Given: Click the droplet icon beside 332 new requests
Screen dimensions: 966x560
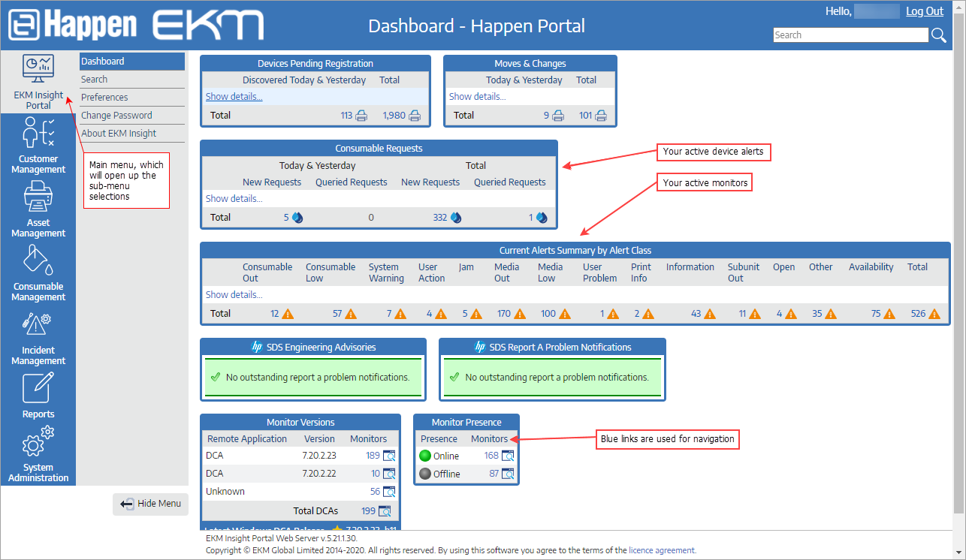Looking at the screenshot, I should [456, 218].
